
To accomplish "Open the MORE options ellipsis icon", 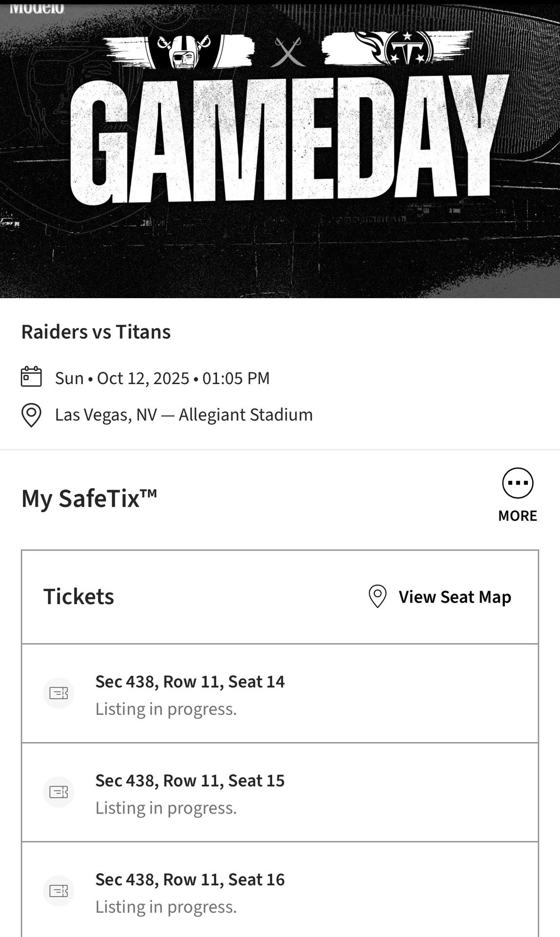I will tap(518, 483).
